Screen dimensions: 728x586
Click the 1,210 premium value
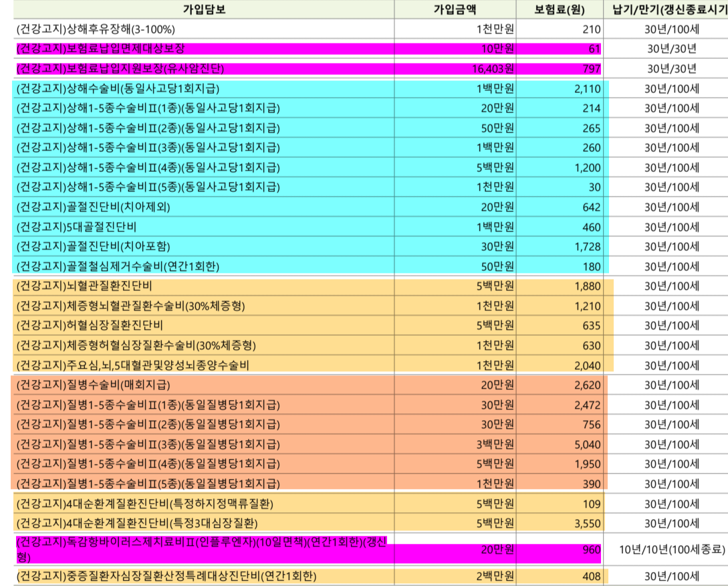pyautogui.click(x=588, y=306)
